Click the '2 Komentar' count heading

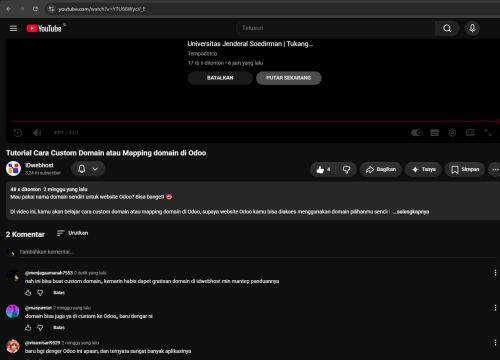coord(25,234)
